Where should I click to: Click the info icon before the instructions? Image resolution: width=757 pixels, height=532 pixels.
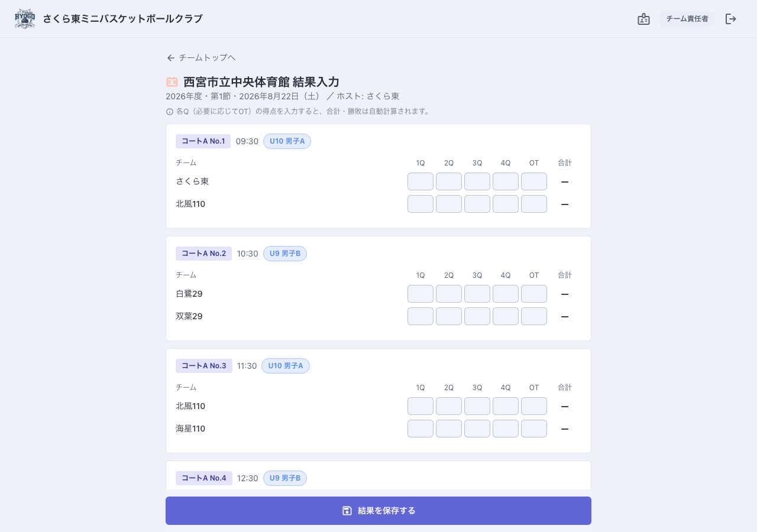pyautogui.click(x=170, y=112)
